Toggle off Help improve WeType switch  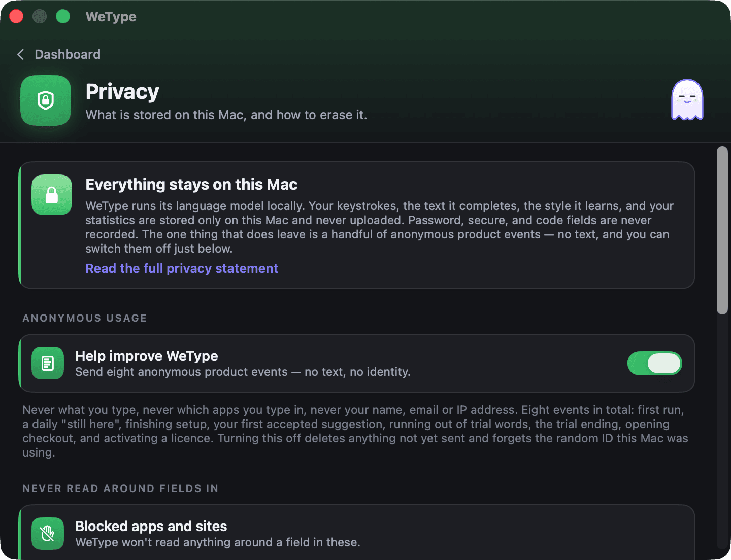click(654, 363)
